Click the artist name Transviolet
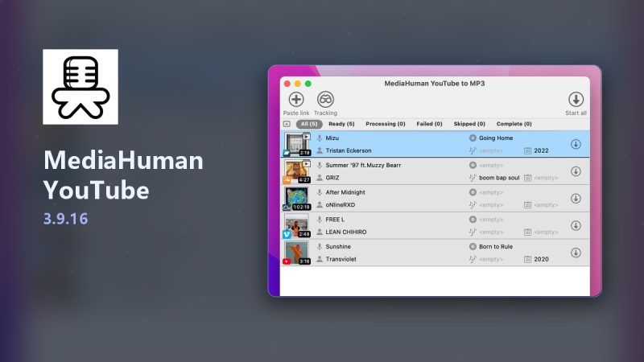The image size is (644, 362). point(341,259)
